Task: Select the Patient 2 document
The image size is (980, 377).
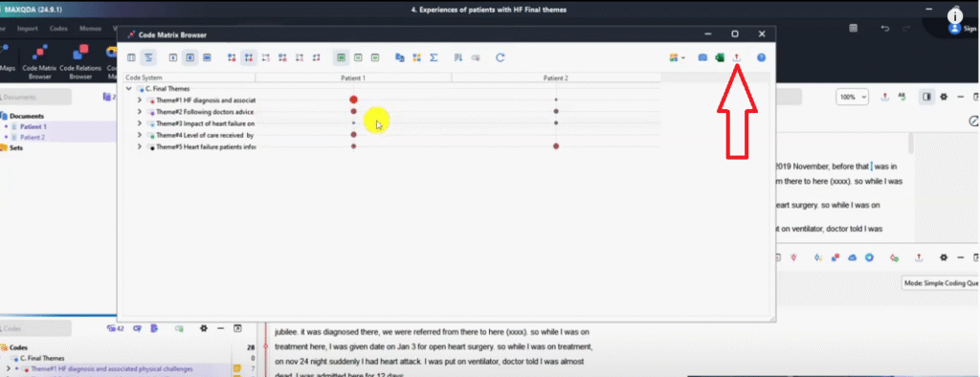Action: click(32, 137)
